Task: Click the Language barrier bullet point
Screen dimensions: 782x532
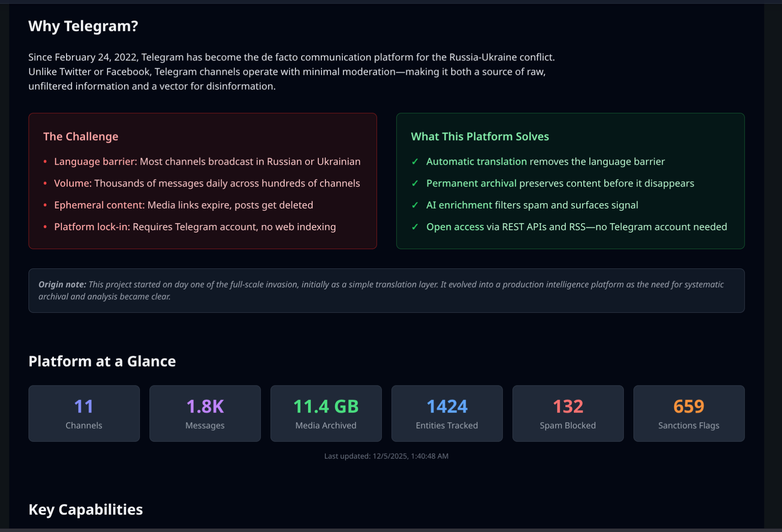Action: coord(45,162)
